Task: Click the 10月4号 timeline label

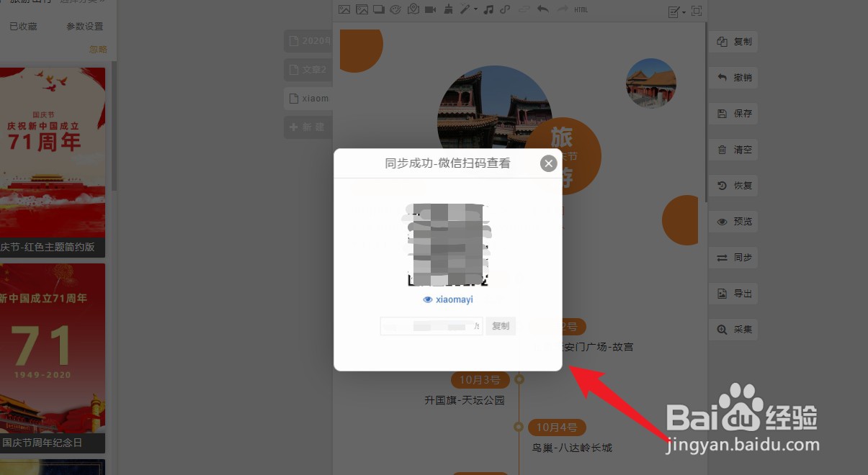Action: 558,427
